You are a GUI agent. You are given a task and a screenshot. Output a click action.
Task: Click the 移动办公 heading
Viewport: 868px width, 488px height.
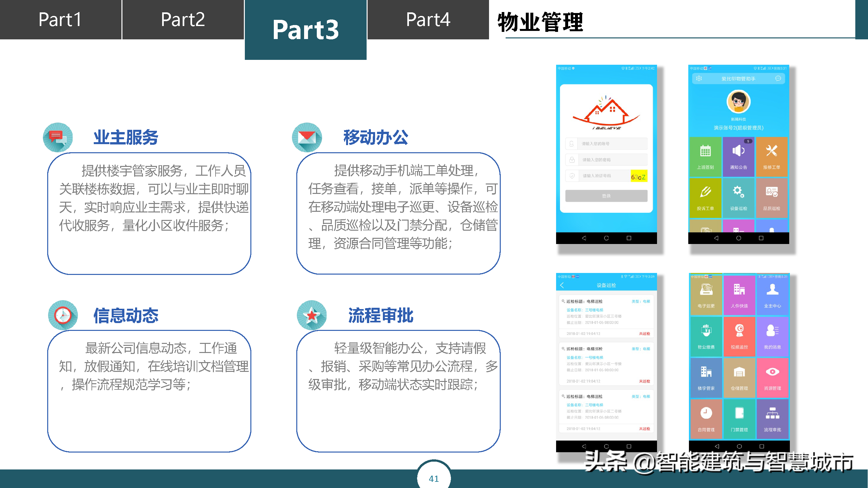coord(376,137)
